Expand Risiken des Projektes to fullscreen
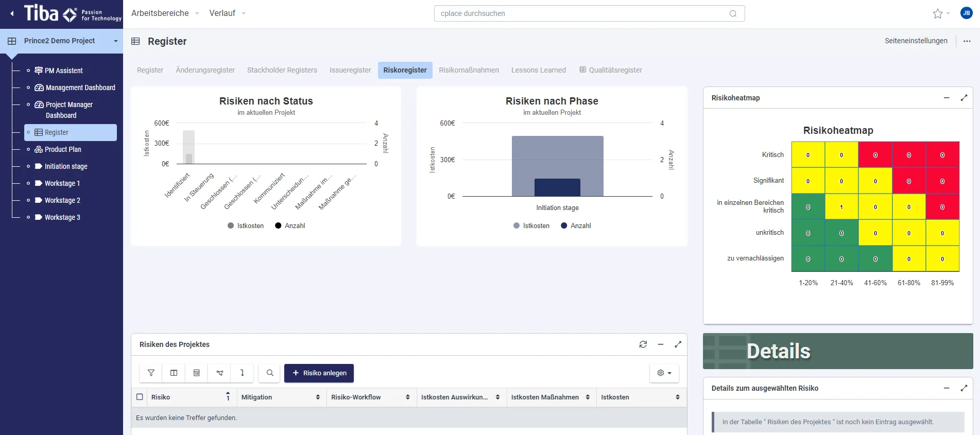The image size is (980, 435). (678, 344)
